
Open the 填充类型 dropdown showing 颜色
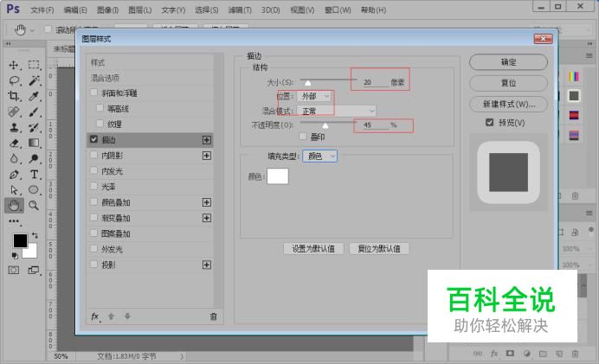coord(319,156)
